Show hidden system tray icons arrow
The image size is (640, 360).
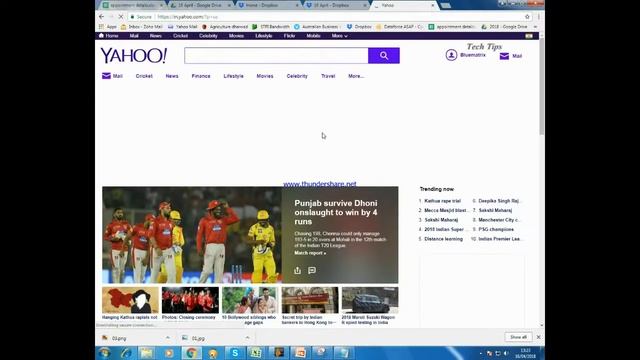tap(481, 353)
